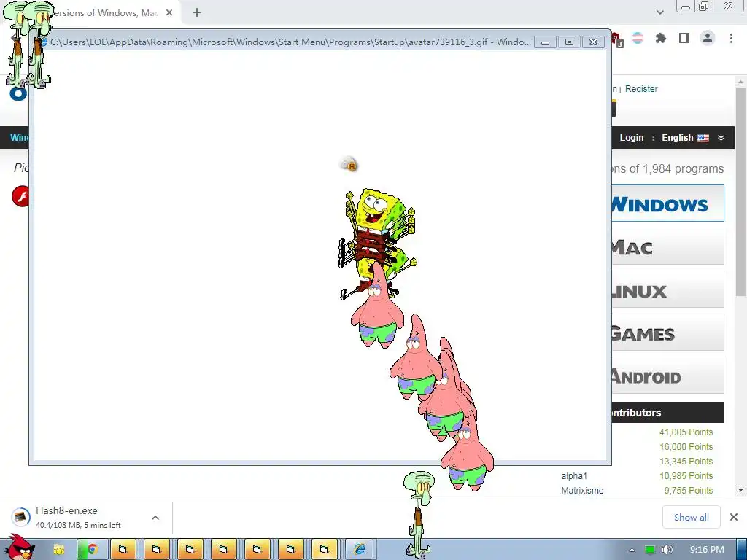747x560 pixels.
Task: Toggle the Chrome side panel icon
Action: tap(684, 38)
